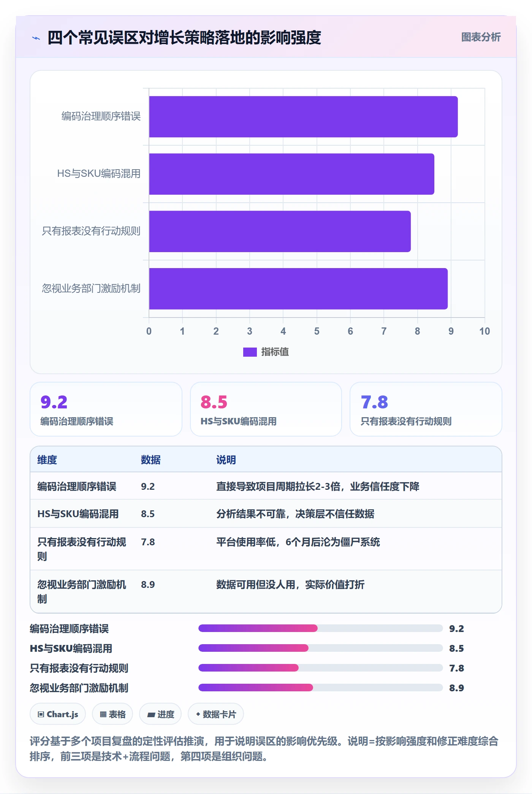Image resolution: width=532 pixels, height=794 pixels.
Task: Open the 9.2 编码治理顺序错误 data card
Action: tap(106, 409)
